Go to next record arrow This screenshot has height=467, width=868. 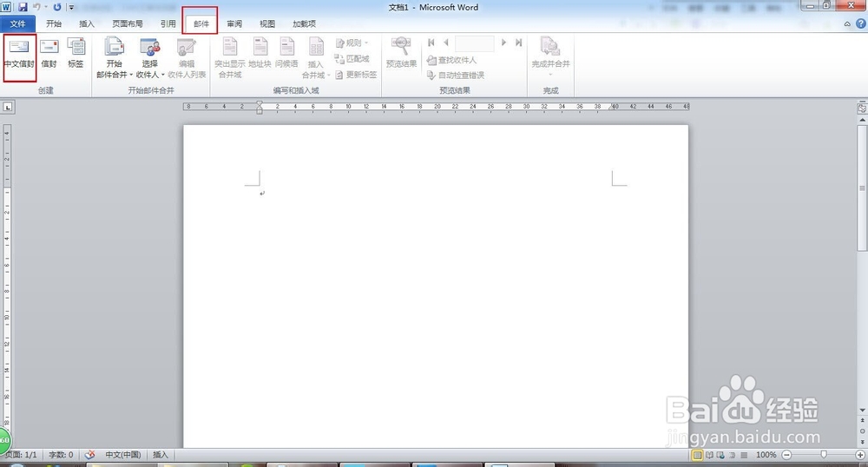pos(503,43)
